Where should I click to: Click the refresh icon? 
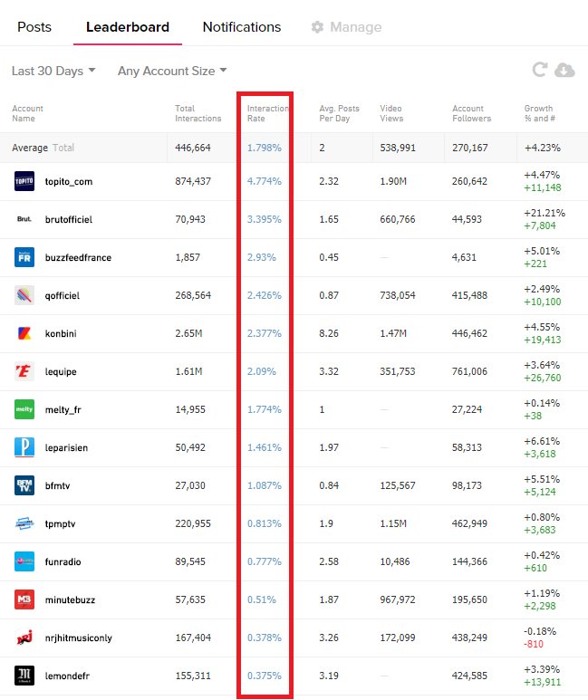[x=540, y=70]
